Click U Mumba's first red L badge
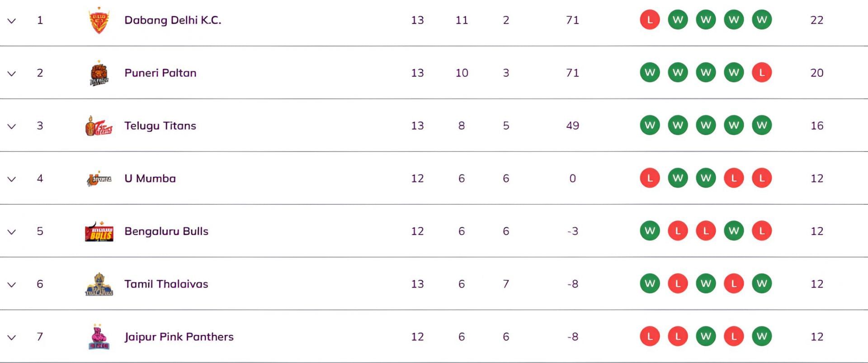Image resolution: width=868 pixels, height=363 pixels. [x=650, y=179]
